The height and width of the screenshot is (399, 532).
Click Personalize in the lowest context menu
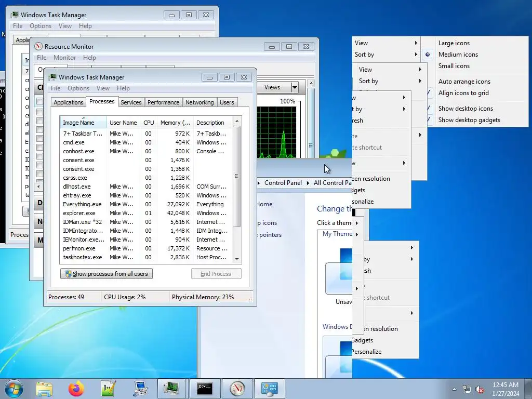click(366, 352)
